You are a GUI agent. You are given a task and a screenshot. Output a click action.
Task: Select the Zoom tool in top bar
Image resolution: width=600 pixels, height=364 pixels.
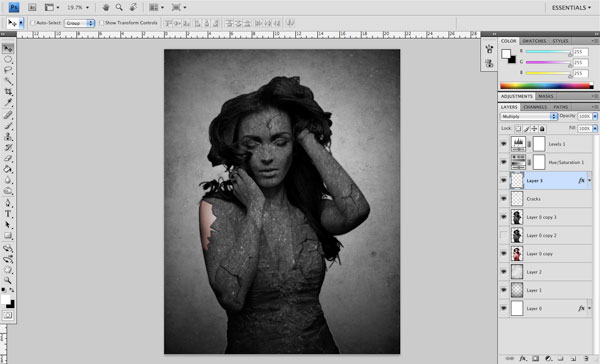[119, 7]
